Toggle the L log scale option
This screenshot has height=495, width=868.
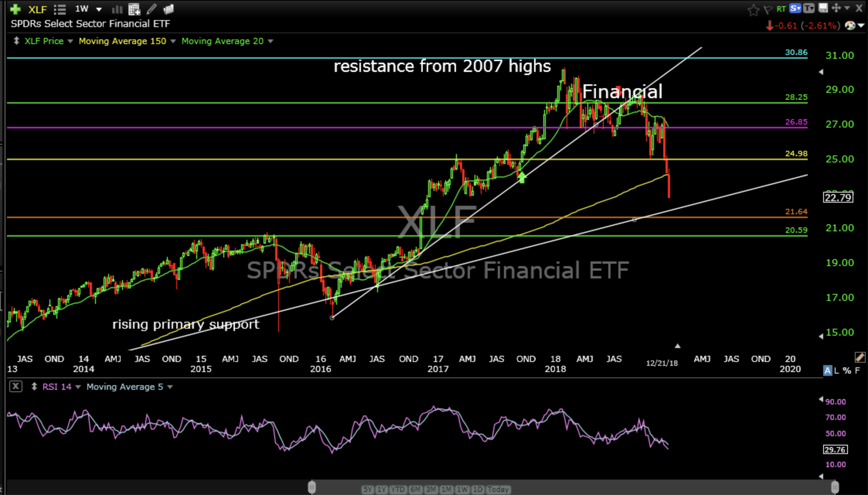click(x=837, y=370)
